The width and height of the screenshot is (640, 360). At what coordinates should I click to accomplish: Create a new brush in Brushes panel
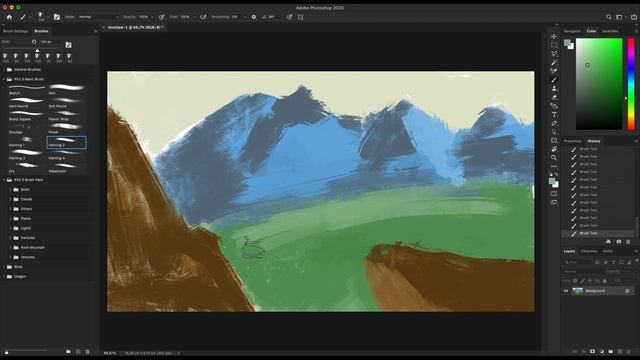pos(78,351)
